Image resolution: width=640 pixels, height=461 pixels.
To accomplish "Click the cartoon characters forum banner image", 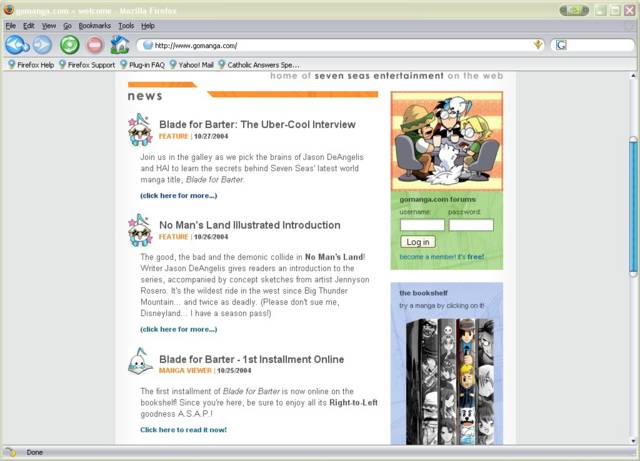I will [x=447, y=141].
